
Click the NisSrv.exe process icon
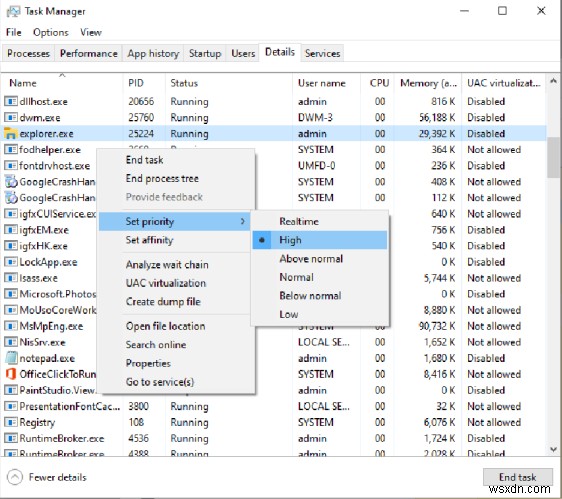10,342
